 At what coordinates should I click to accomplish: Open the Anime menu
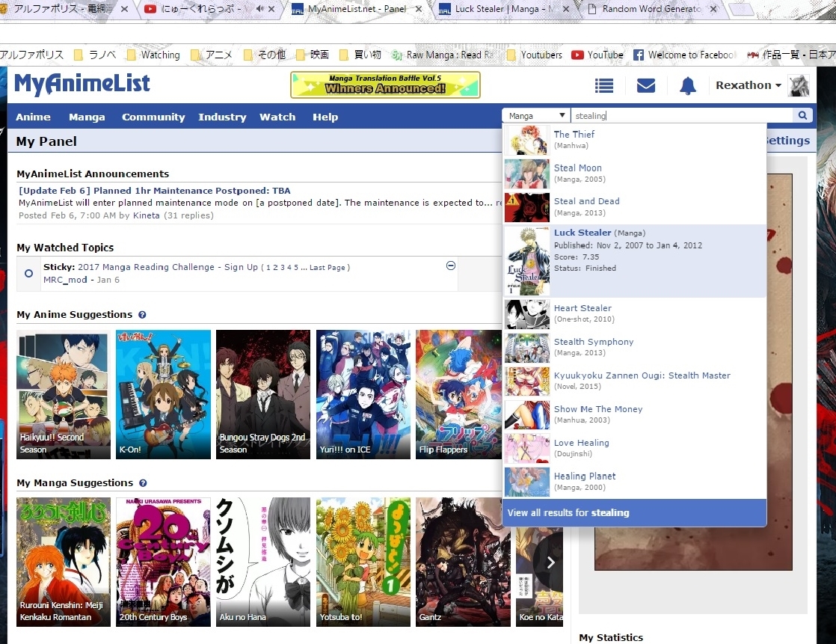point(33,117)
